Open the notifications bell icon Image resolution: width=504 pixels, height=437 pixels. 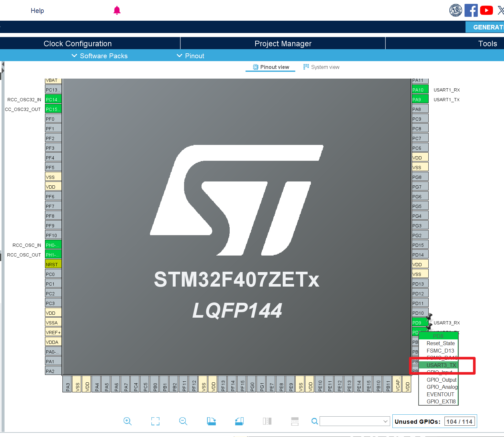(117, 10)
